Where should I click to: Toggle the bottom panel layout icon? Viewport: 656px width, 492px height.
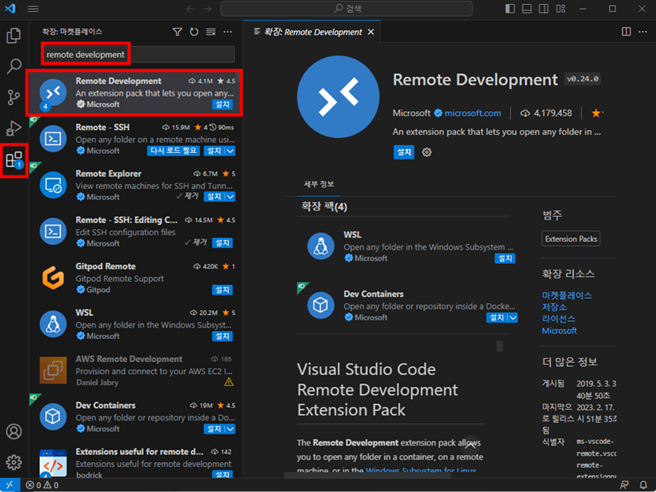point(527,9)
